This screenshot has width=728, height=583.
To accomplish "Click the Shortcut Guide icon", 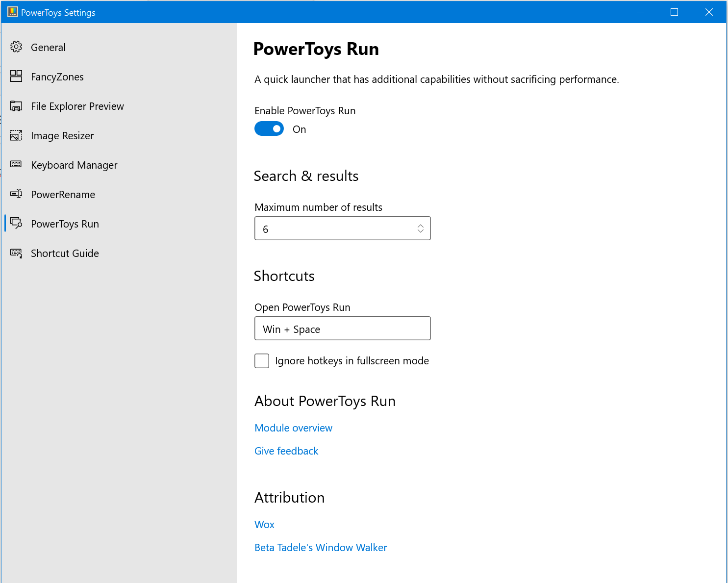I will click(x=16, y=253).
